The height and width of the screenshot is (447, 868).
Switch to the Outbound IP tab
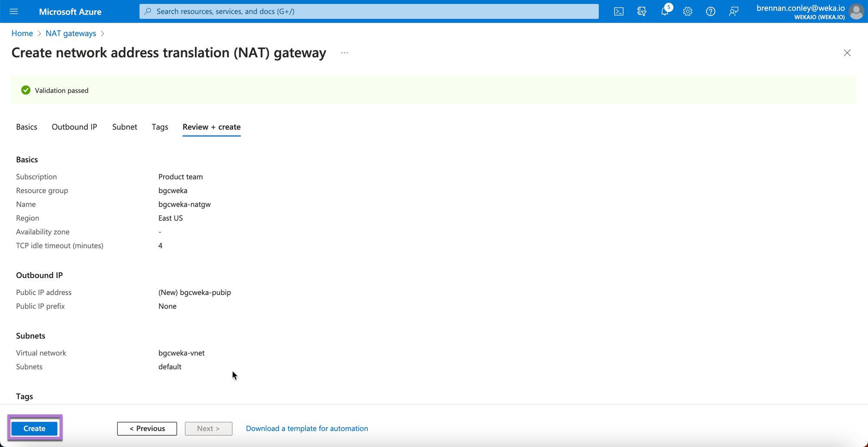pyautogui.click(x=74, y=127)
